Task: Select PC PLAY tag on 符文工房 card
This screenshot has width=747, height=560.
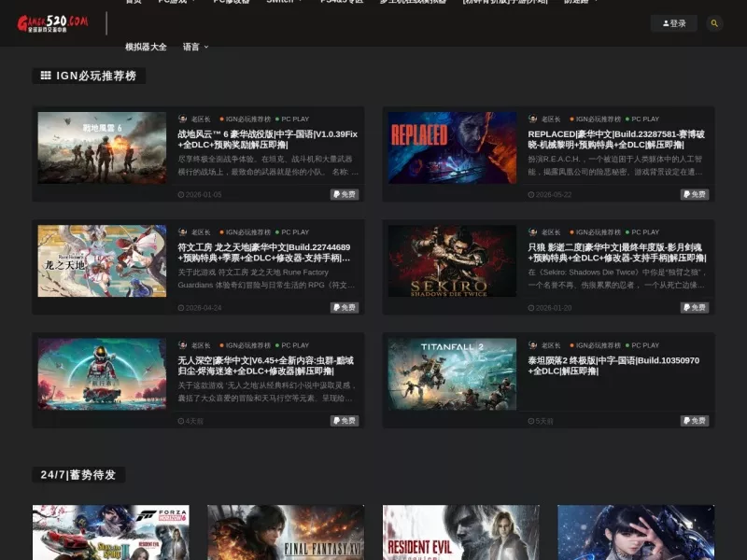Action: pyautogui.click(x=292, y=232)
